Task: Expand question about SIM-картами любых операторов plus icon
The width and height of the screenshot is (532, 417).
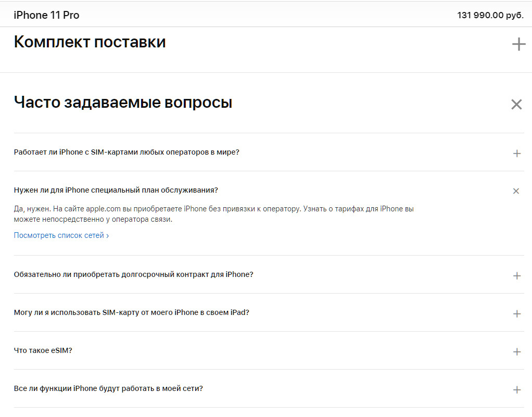Action: (517, 154)
